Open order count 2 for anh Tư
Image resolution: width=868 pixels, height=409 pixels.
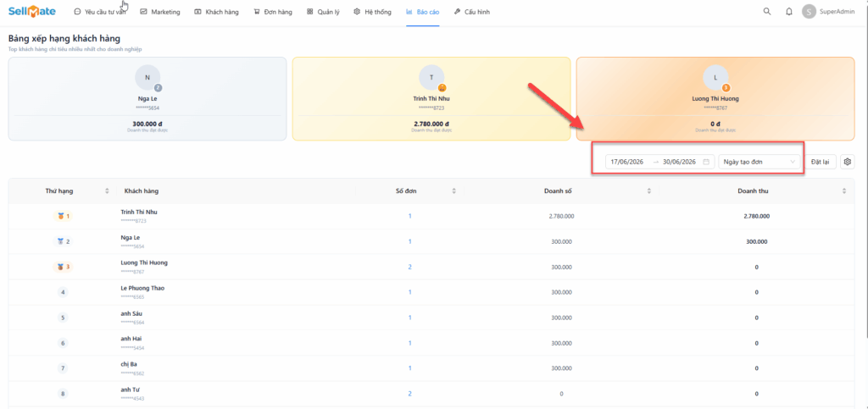click(x=409, y=394)
